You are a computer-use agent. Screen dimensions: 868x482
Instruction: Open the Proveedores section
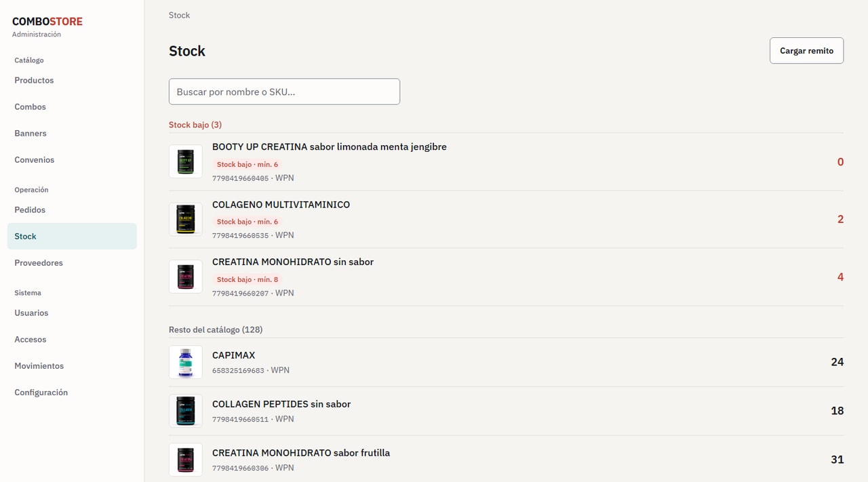pyautogui.click(x=72, y=262)
